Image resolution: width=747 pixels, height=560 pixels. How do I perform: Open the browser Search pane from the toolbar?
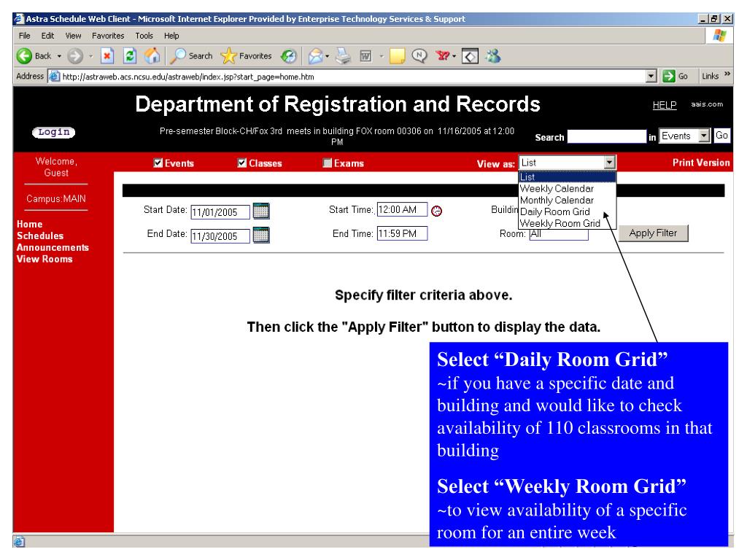(x=192, y=56)
